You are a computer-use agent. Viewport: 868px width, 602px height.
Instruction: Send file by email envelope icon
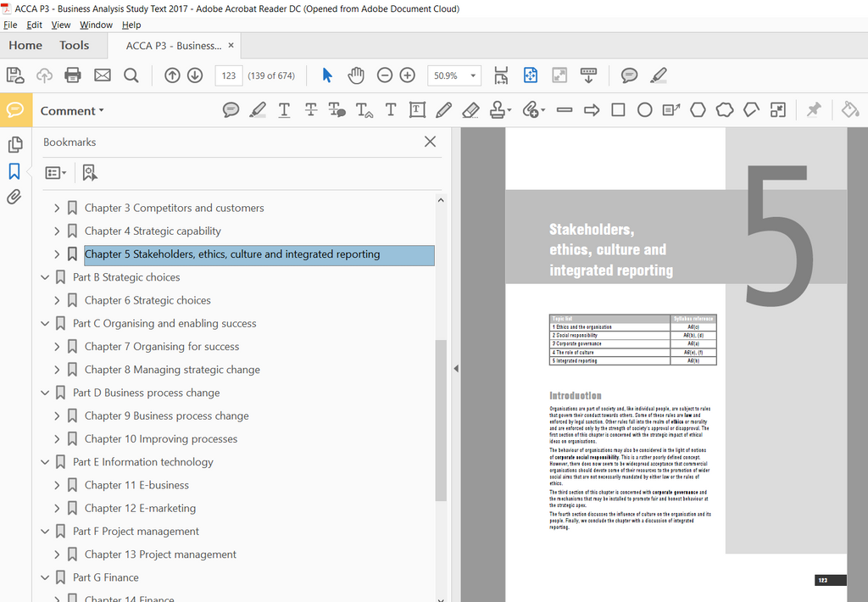tap(103, 75)
